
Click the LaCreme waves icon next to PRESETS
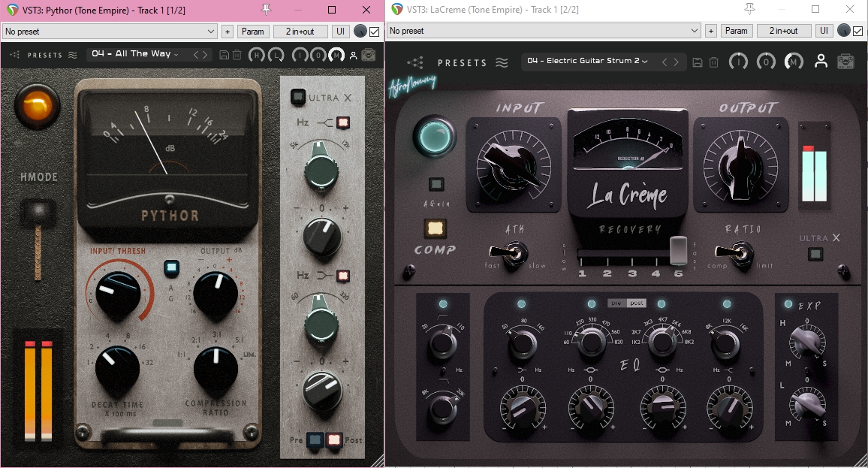[x=502, y=62]
